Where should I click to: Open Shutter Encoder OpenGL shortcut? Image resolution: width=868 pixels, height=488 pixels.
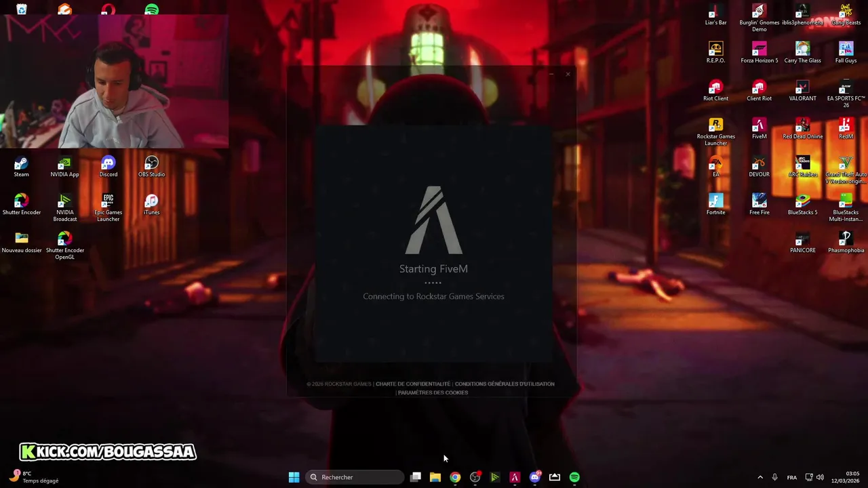(x=64, y=245)
